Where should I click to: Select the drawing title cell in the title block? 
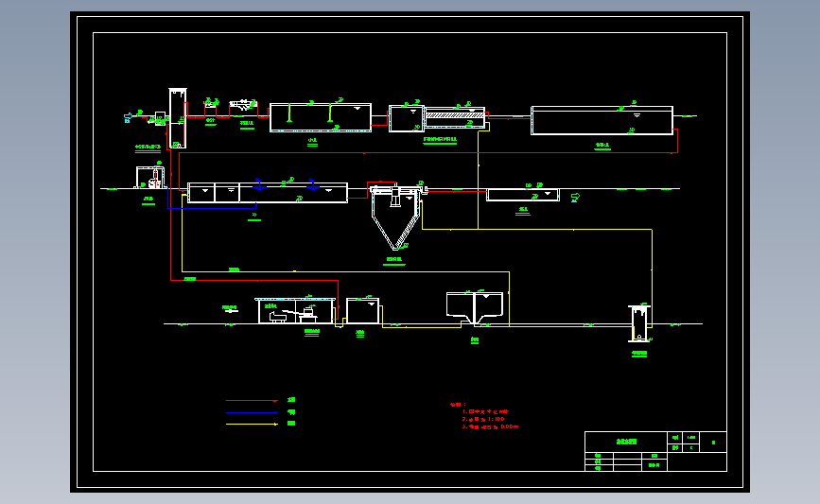tap(626, 442)
